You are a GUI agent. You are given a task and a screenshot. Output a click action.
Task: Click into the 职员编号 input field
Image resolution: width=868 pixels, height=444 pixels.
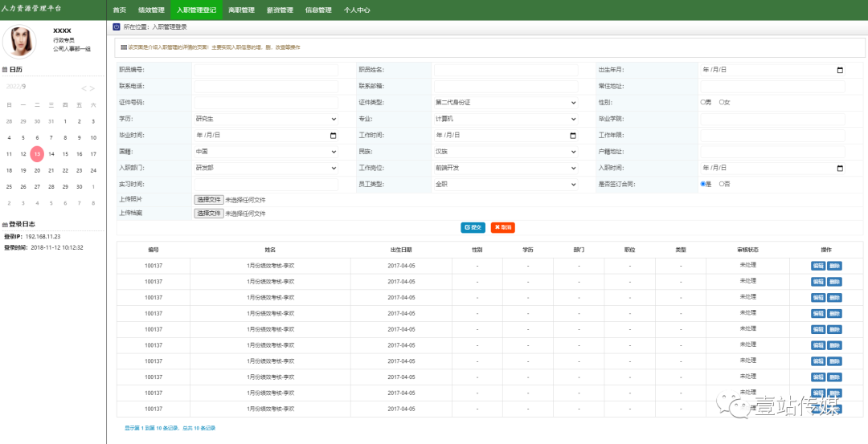(265, 70)
